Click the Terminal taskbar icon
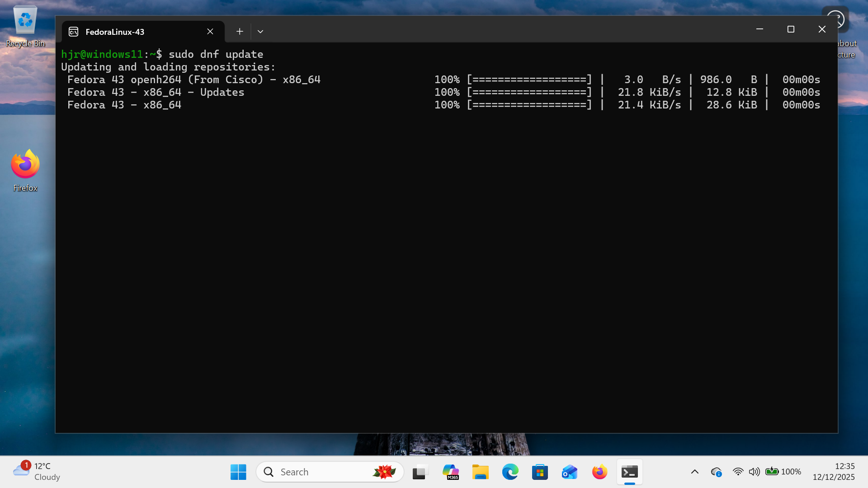The height and width of the screenshot is (488, 868). (x=629, y=472)
